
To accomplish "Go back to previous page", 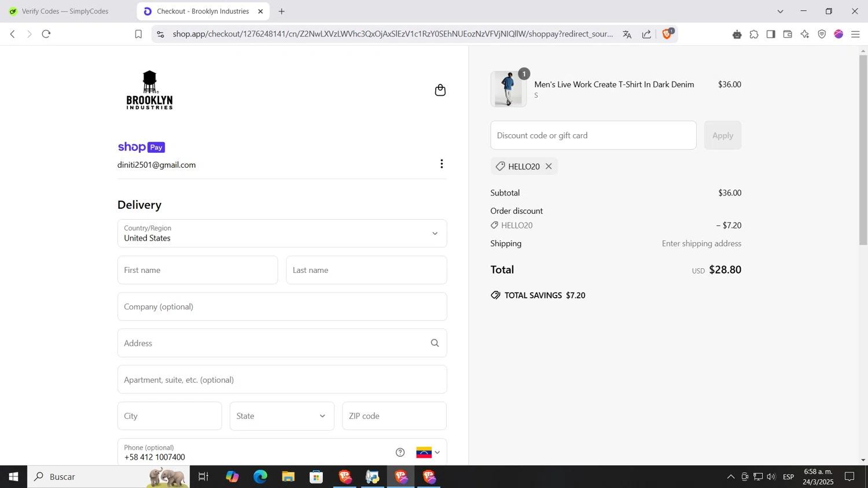I will point(13,34).
